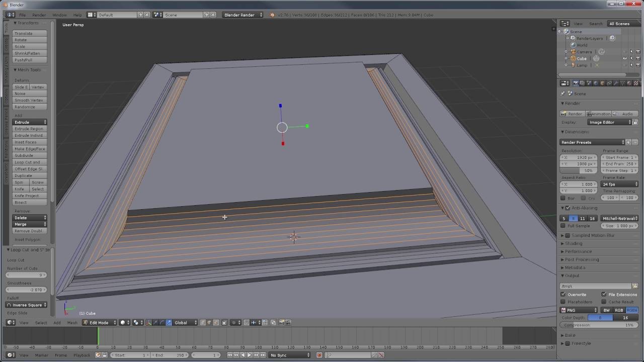
Task: Enable the Full Sample checkbox
Action: click(x=563, y=226)
